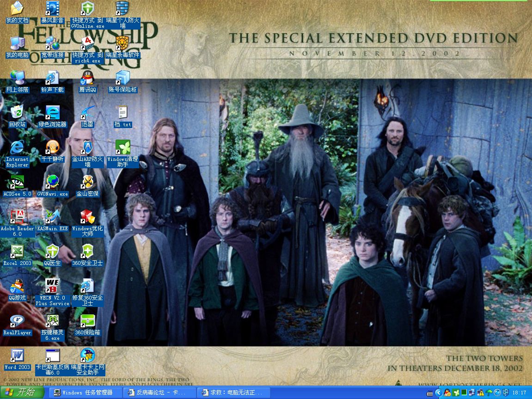
Task: Open the 宽带连接 network shortcut
Action: (x=52, y=47)
